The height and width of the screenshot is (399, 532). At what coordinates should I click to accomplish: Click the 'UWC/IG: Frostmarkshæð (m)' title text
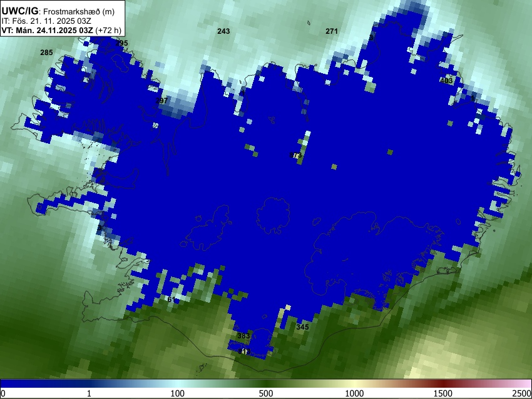[58, 11]
